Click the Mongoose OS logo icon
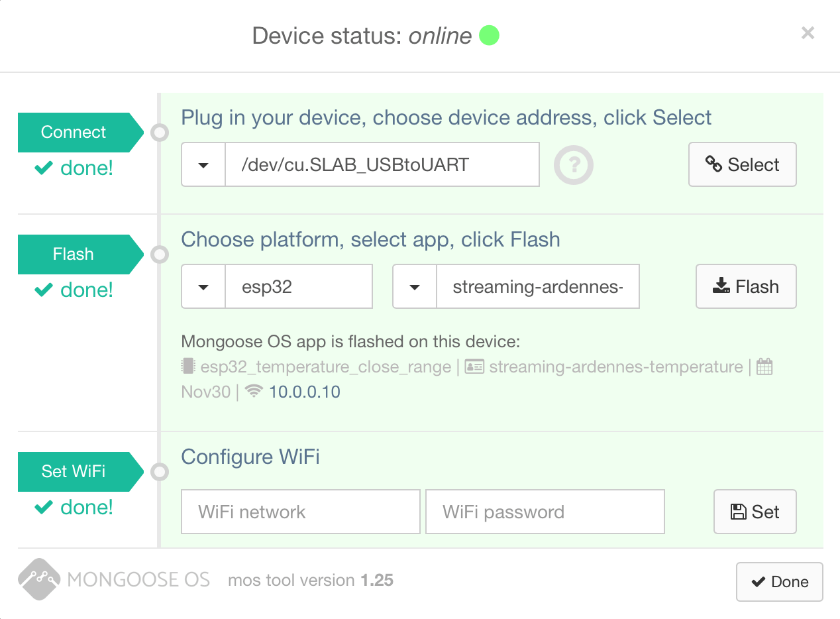The width and height of the screenshot is (840, 619). 39,579
